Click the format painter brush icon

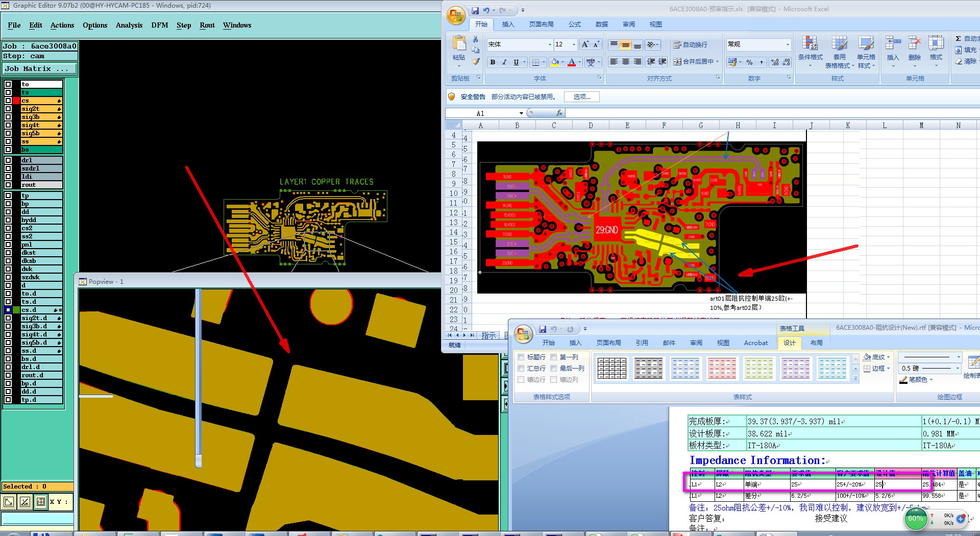click(x=476, y=62)
